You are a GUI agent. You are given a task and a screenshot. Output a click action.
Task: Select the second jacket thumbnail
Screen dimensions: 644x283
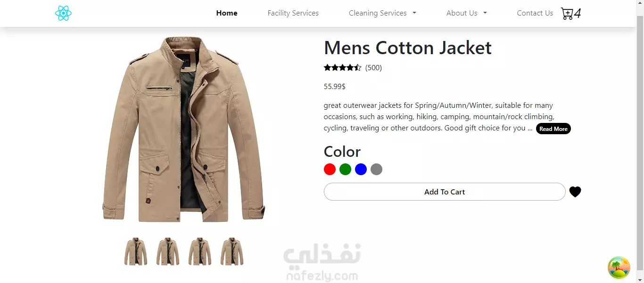point(168,251)
